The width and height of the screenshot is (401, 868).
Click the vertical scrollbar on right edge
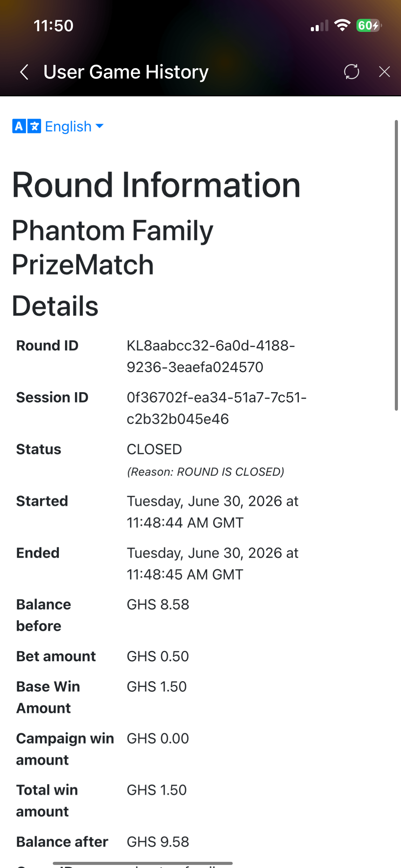coord(396,265)
